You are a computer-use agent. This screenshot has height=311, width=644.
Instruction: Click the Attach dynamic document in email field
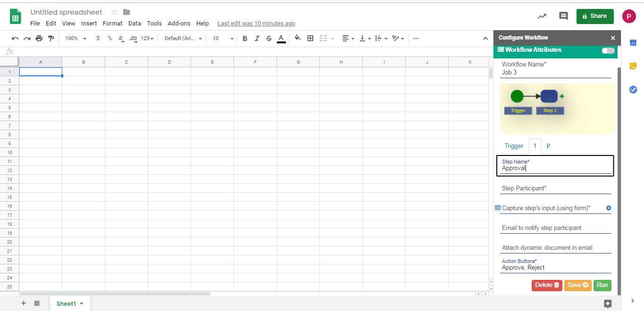pyautogui.click(x=556, y=247)
